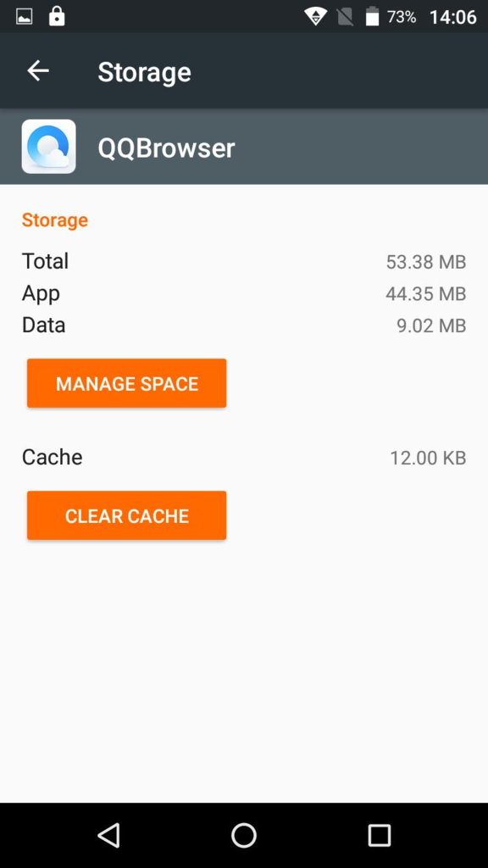Tap the picture notification icon
The image size is (488, 868).
25,17
